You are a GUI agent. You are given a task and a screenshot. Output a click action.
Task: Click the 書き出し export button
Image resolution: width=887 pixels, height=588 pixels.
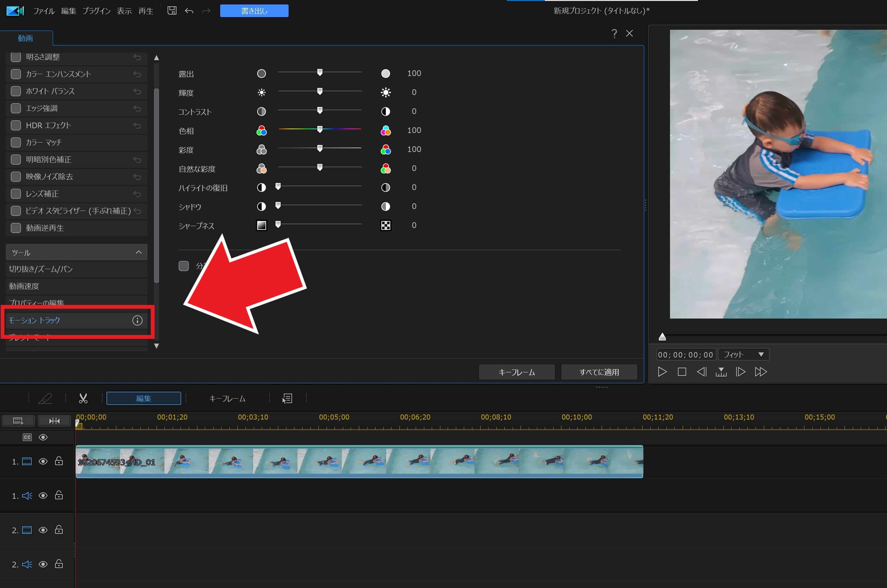[x=254, y=11]
